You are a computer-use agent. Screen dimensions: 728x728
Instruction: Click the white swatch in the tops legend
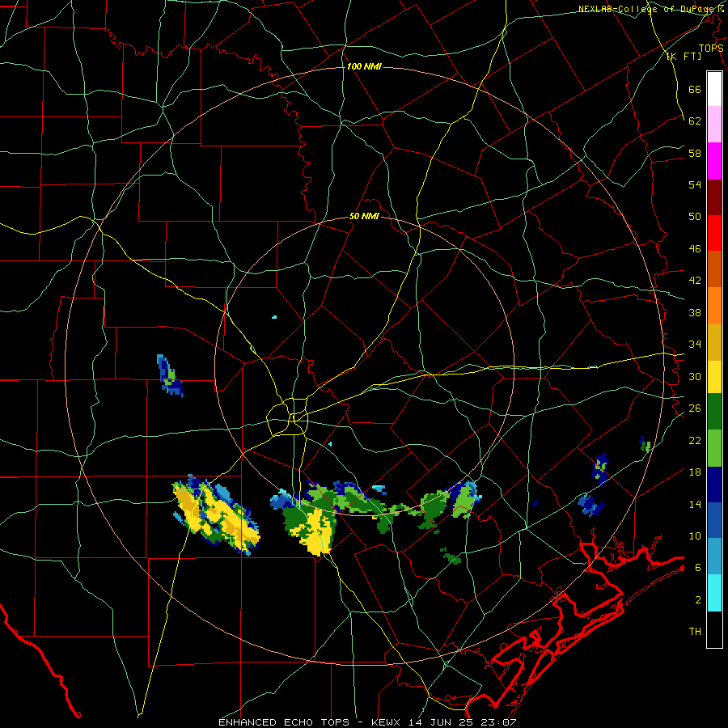click(714, 89)
